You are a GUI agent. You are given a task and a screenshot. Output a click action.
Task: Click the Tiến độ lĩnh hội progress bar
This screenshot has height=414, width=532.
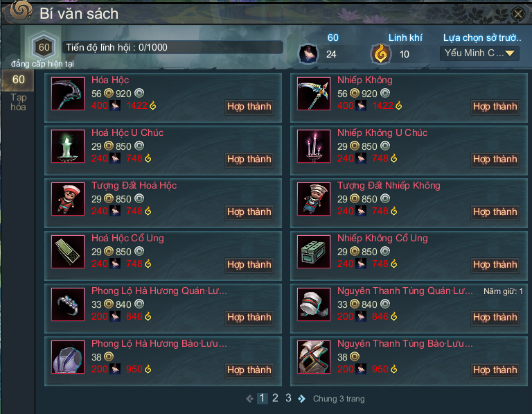[172, 47]
